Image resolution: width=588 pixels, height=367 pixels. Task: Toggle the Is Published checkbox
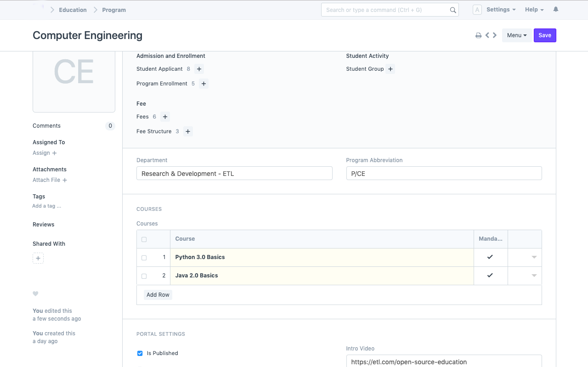pos(140,353)
